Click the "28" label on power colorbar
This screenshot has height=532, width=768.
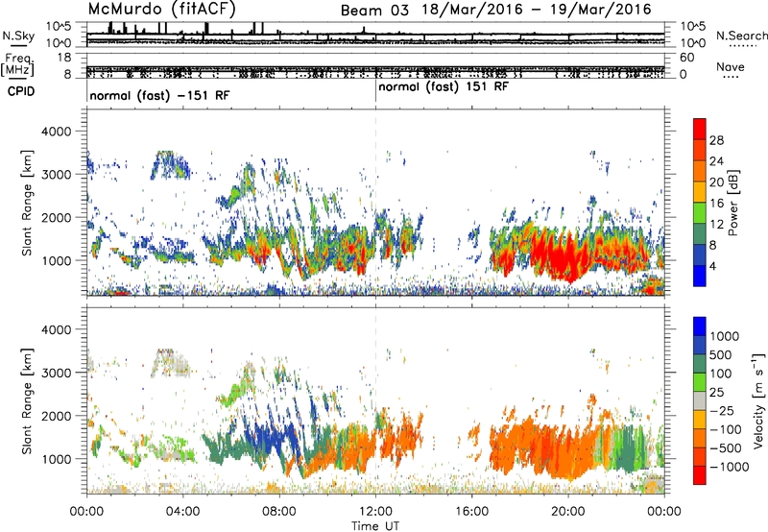pos(716,140)
